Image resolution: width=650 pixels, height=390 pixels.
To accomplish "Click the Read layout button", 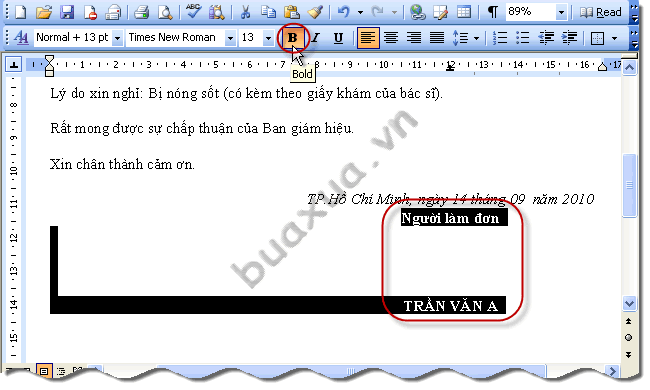I will (x=601, y=12).
